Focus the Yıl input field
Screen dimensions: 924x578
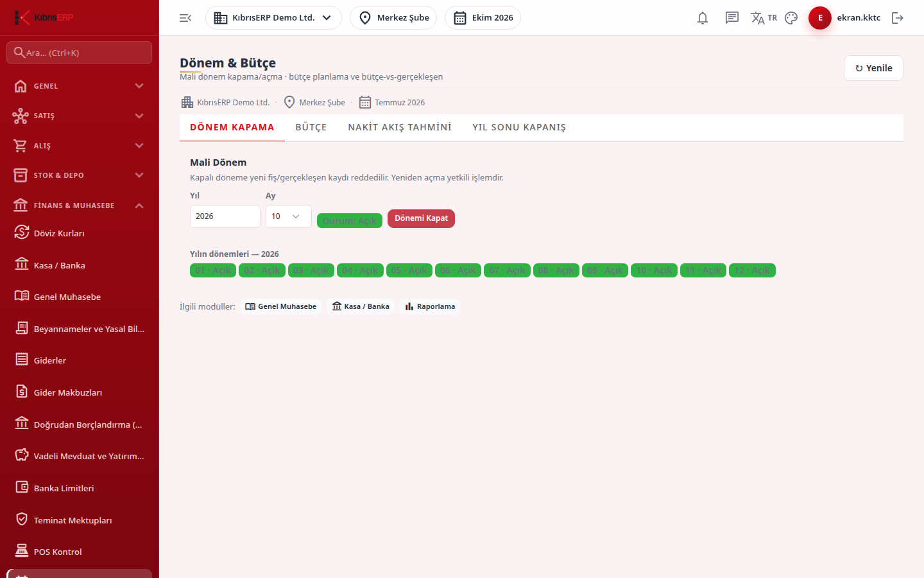coord(225,216)
